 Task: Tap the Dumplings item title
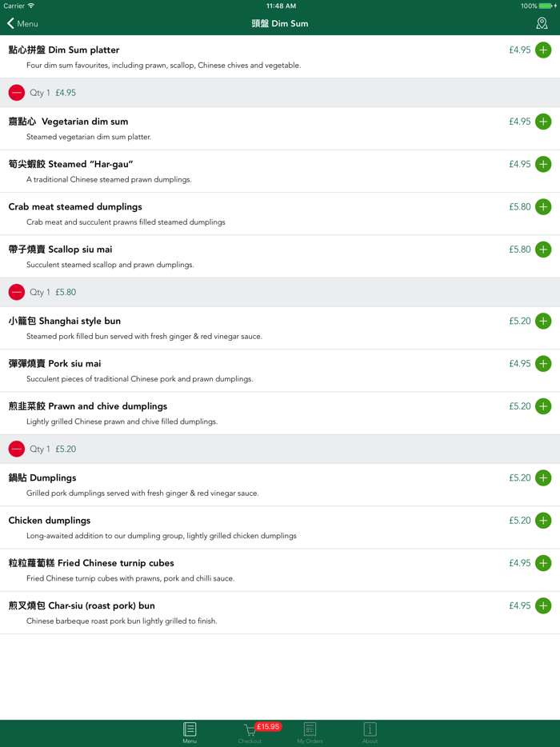point(42,478)
